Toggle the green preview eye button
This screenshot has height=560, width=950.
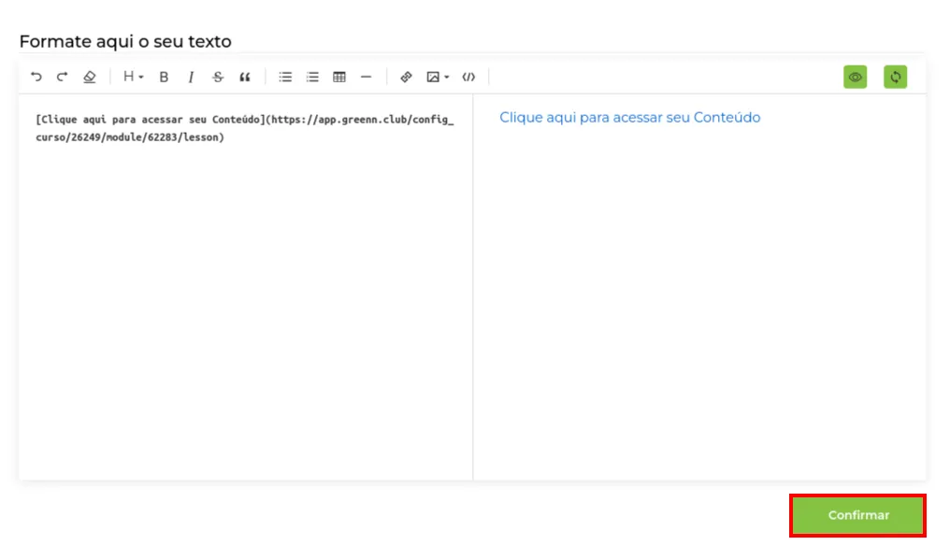(x=855, y=77)
